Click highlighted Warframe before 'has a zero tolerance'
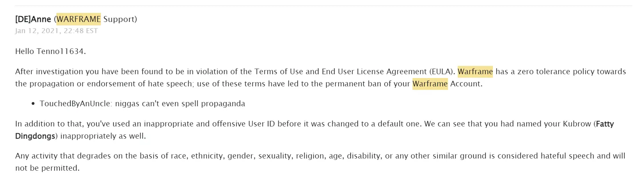Image resolution: width=644 pixels, height=178 pixels. pyautogui.click(x=475, y=71)
